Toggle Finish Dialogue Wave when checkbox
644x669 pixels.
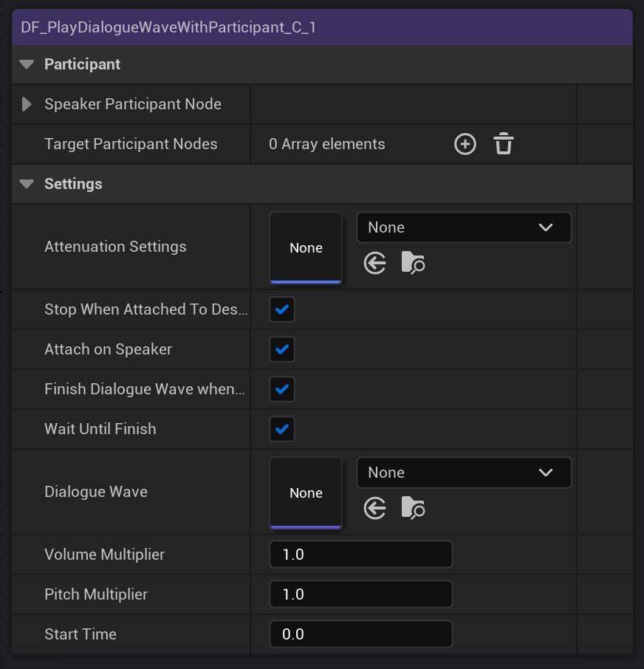tap(282, 389)
